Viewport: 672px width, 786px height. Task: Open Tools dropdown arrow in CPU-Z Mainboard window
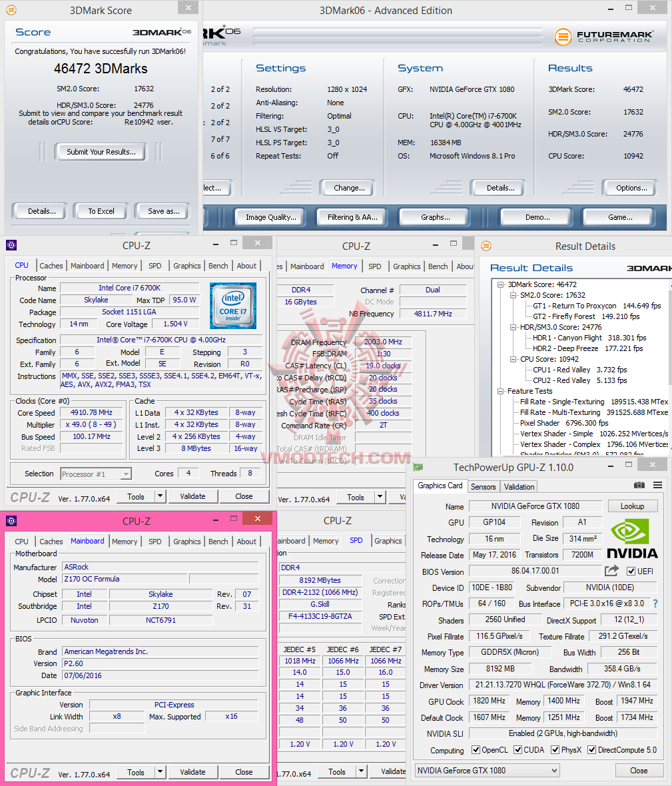pyautogui.click(x=160, y=772)
